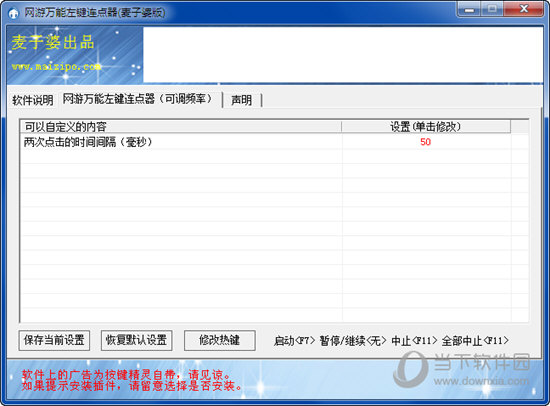This screenshot has width=550, height=406.
Task: Click the 暂停/继续<无> hotkey text
Action: pyautogui.click(x=353, y=340)
